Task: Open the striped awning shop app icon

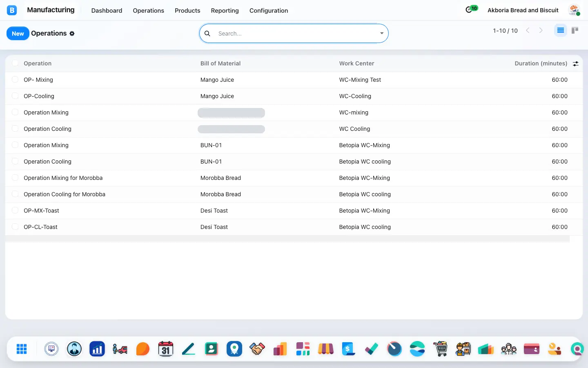Action: pos(326,349)
